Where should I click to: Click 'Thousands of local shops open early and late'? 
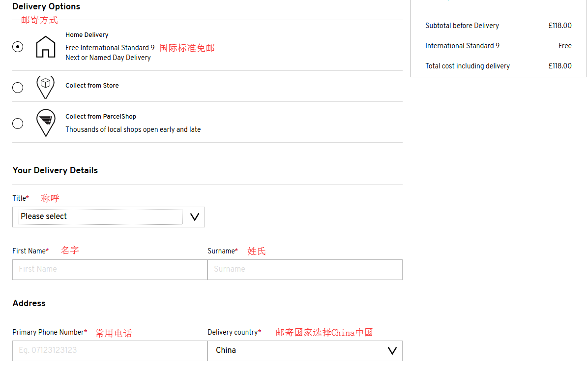133,129
